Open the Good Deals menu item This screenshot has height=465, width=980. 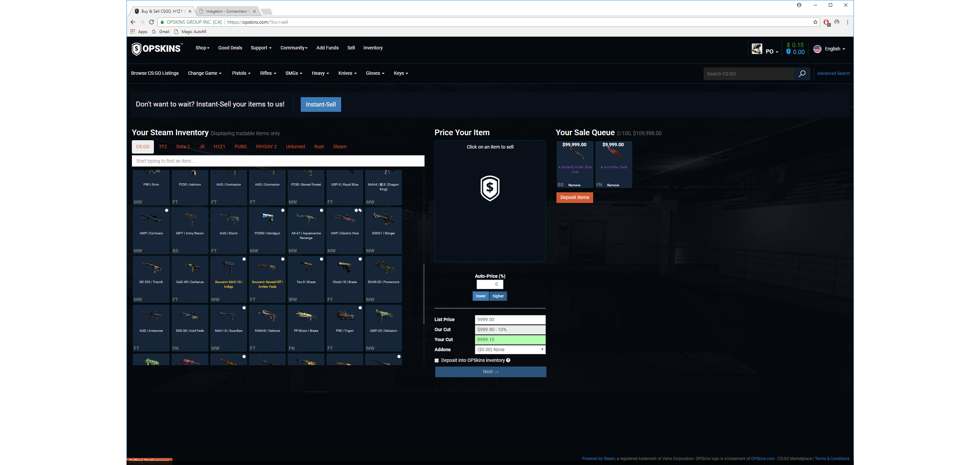230,48
